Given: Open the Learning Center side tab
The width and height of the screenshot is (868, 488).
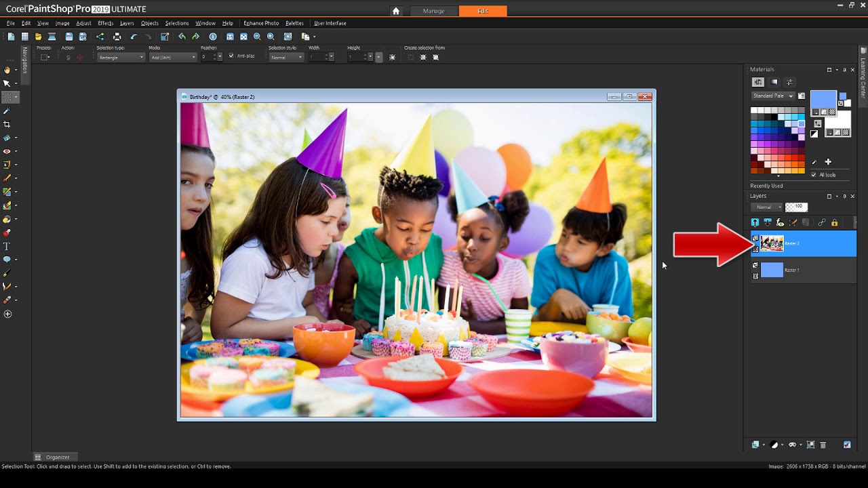Looking at the screenshot, I should 863,77.
